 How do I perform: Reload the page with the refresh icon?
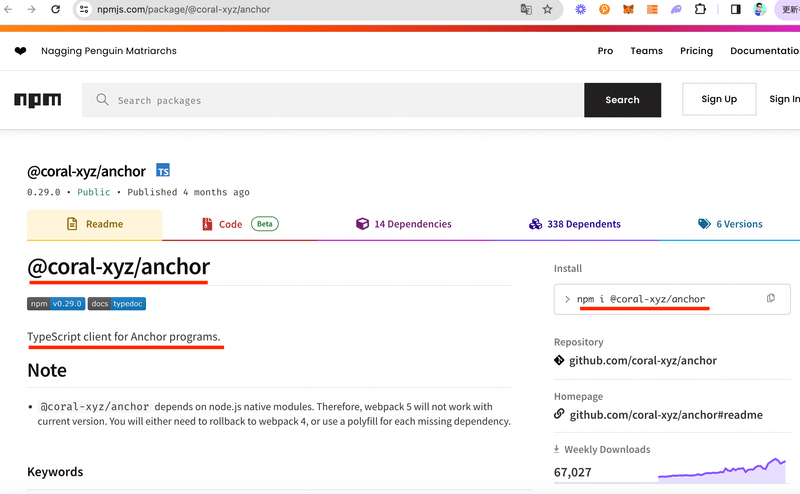56,9
